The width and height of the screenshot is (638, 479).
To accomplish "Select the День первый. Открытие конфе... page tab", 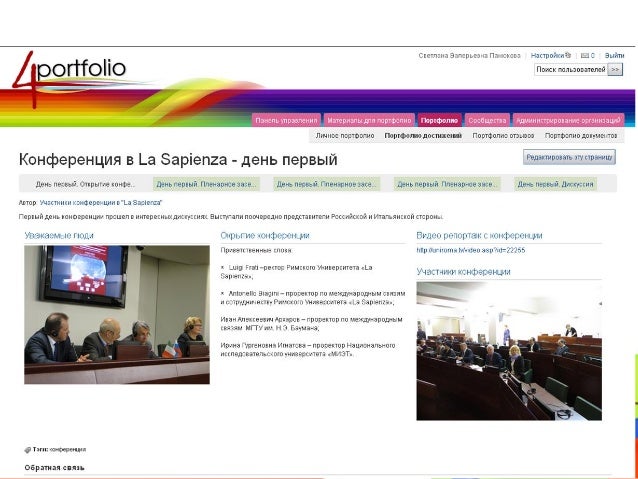I will click(x=85, y=184).
